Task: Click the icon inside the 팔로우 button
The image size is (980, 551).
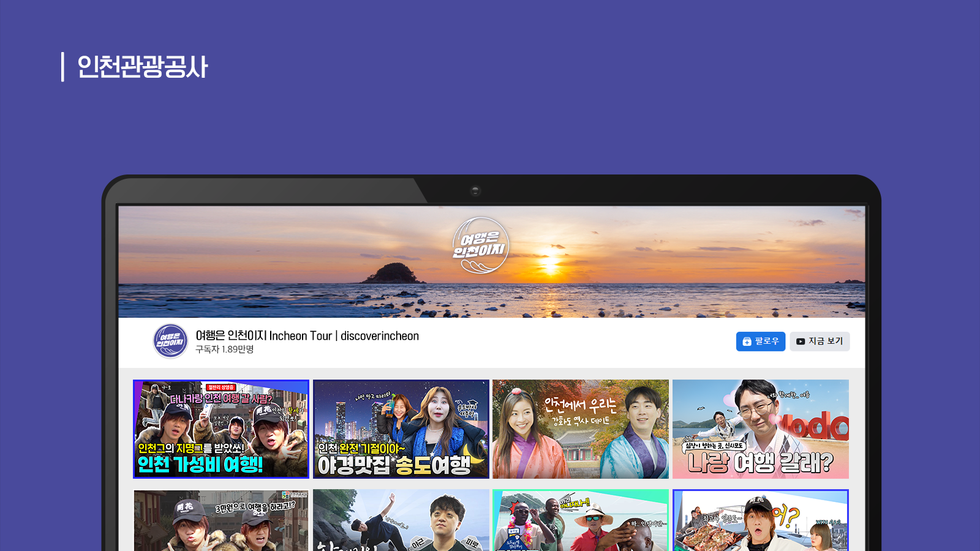Action: click(747, 342)
